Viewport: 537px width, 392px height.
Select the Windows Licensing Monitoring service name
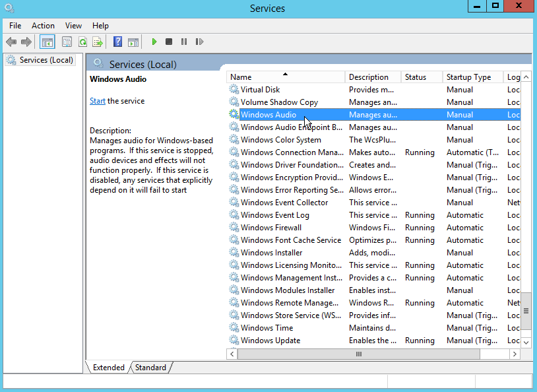coord(291,265)
